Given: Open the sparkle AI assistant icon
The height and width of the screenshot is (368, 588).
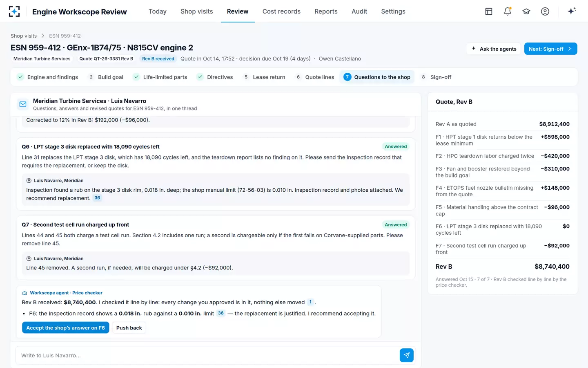Looking at the screenshot, I should click(x=572, y=11).
